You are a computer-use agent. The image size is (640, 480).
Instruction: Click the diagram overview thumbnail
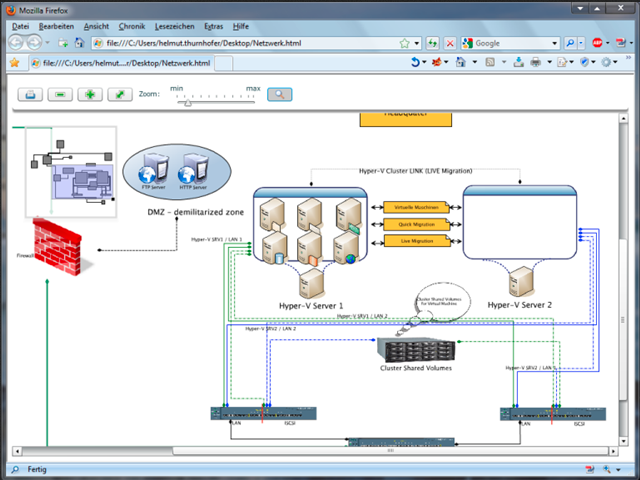71,172
